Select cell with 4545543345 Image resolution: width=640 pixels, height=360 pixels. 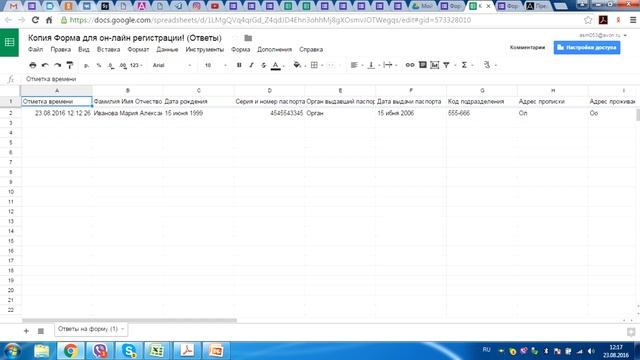point(269,113)
